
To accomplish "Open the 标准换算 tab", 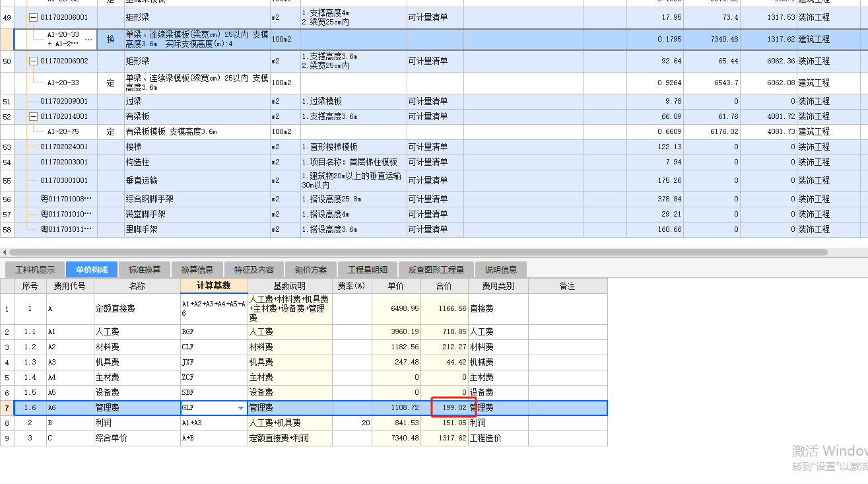I will pyautogui.click(x=144, y=269).
